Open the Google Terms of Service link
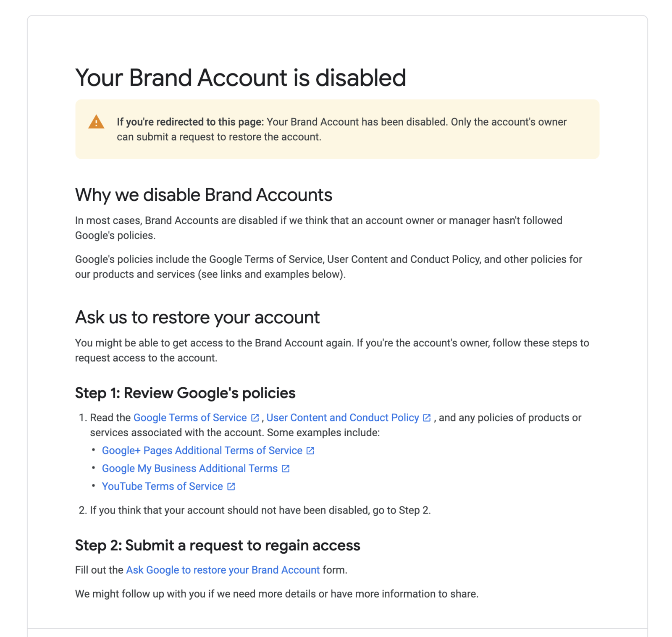Image resolution: width=672 pixels, height=637 pixels. pos(190,417)
